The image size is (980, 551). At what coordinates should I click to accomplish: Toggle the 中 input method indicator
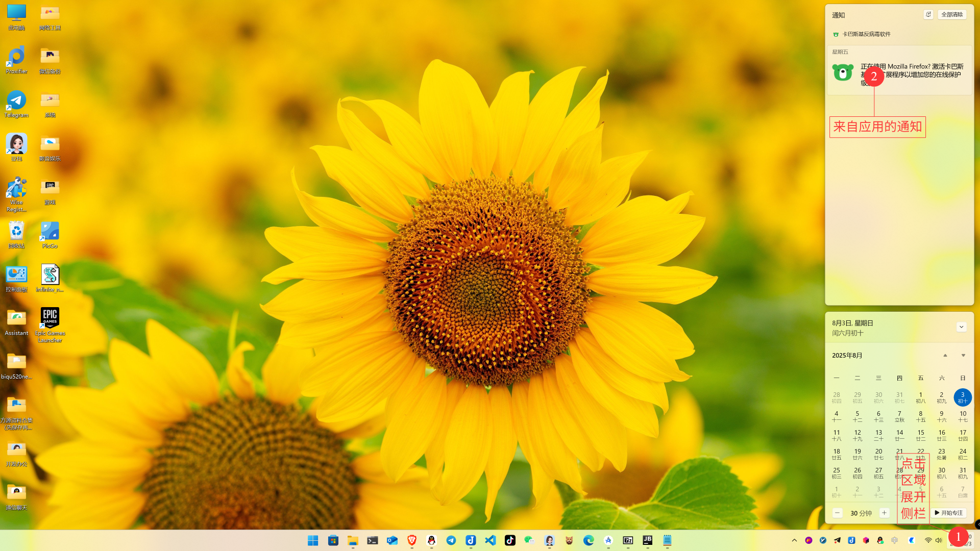895,540
